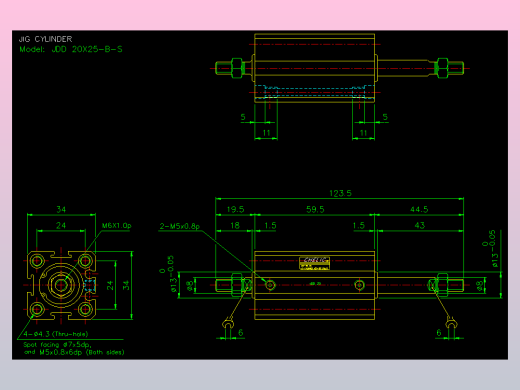Click the CHELIC nameplate on the cylinder body
The height and width of the screenshot is (390, 520).
(315, 263)
